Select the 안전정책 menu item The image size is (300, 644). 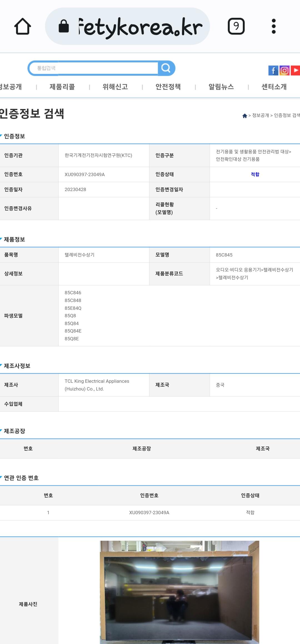168,87
